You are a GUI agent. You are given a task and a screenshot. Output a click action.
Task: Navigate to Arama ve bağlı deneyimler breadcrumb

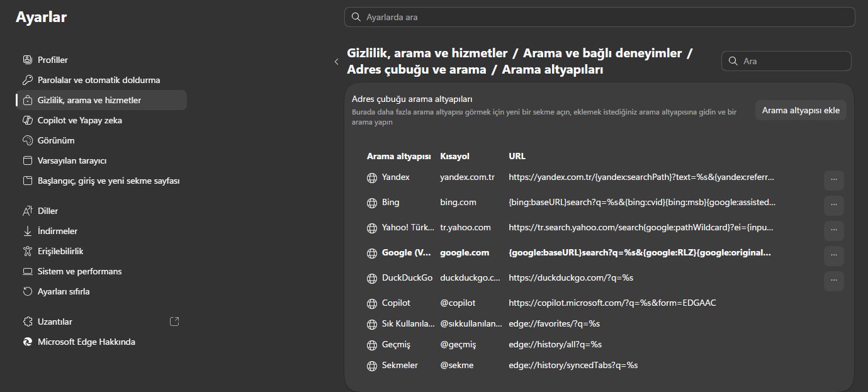click(x=602, y=53)
